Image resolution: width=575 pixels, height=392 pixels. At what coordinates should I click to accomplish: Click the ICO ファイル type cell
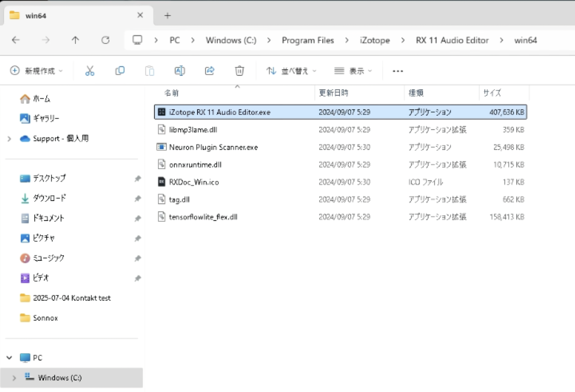(x=426, y=182)
